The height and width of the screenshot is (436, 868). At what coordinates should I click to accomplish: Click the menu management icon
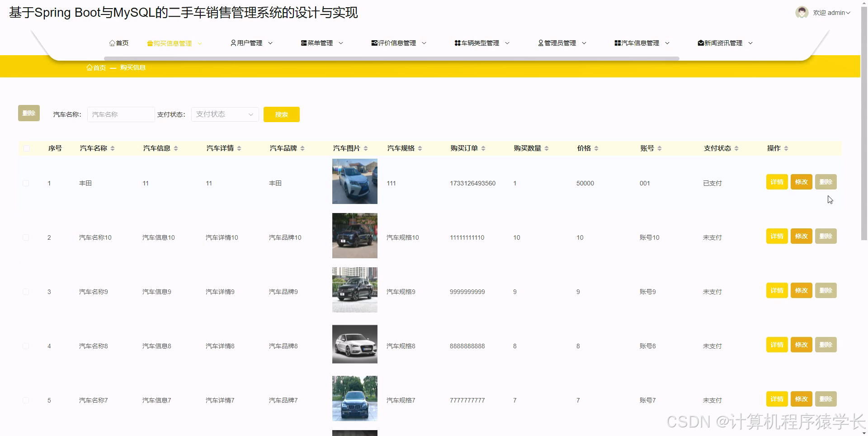[x=304, y=43]
